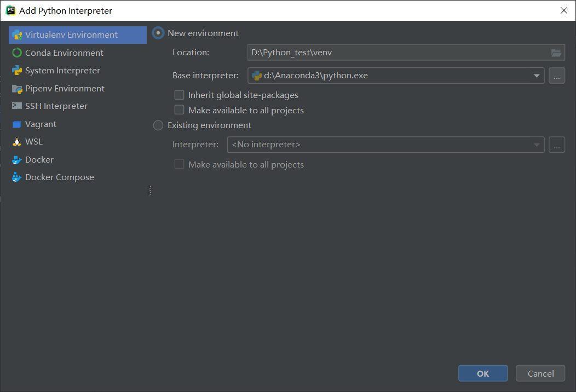576x392 pixels.
Task: Select the New environment radio button
Action: point(158,33)
